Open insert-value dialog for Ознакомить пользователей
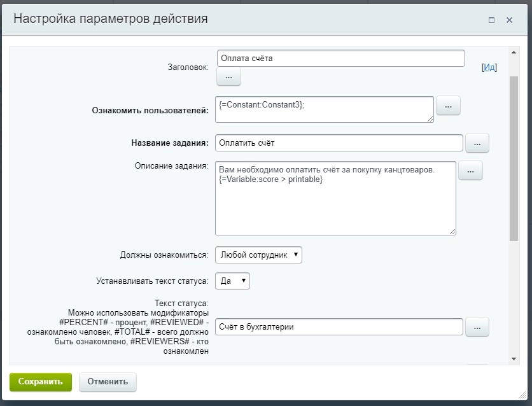 point(449,106)
